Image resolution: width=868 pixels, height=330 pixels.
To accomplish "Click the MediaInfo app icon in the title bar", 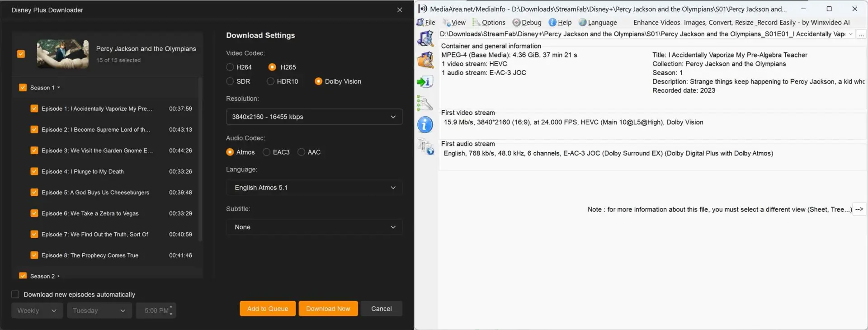I will pyautogui.click(x=423, y=9).
